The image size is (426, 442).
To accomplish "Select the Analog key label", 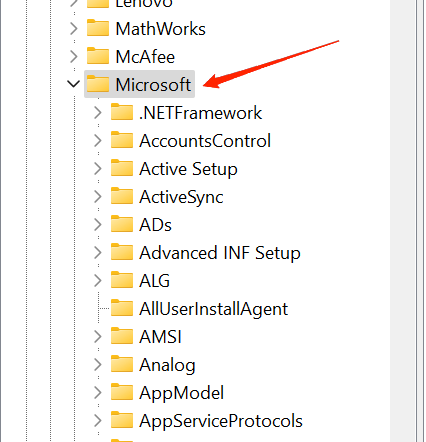I will (167, 365).
